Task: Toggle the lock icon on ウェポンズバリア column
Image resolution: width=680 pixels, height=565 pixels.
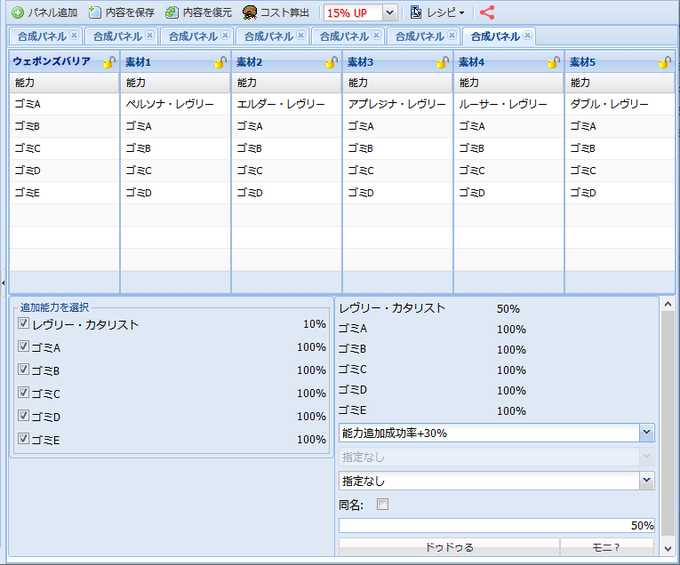Action: [109, 62]
